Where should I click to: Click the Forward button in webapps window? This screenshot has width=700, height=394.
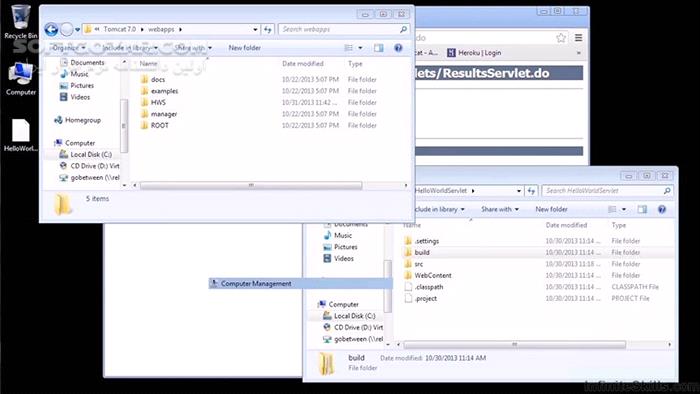(67, 29)
